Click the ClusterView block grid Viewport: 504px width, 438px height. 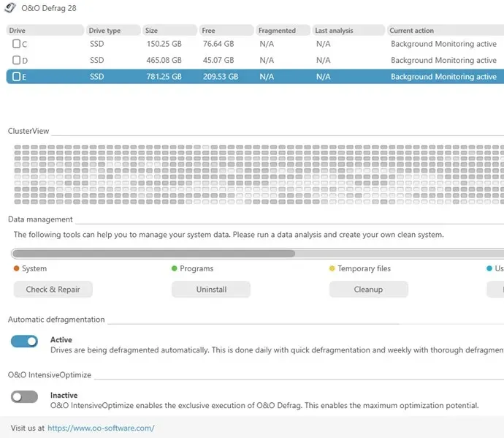click(x=259, y=174)
